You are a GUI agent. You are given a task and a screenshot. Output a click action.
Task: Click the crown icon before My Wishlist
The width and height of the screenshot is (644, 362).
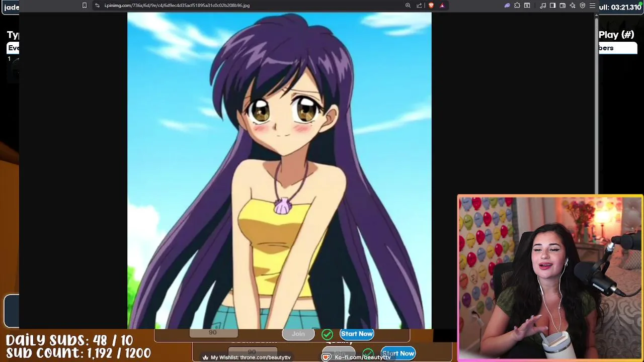[205, 357]
